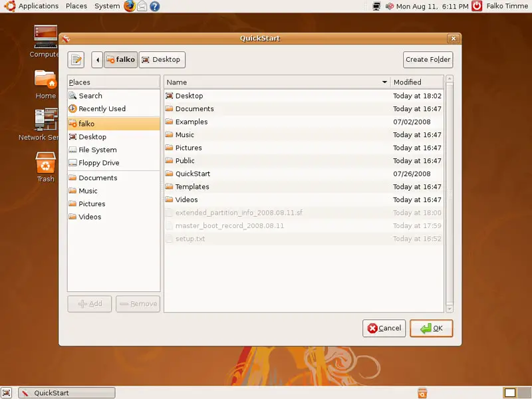Click the Cancel button
Image resolution: width=532 pixels, height=399 pixels.
[384, 328]
